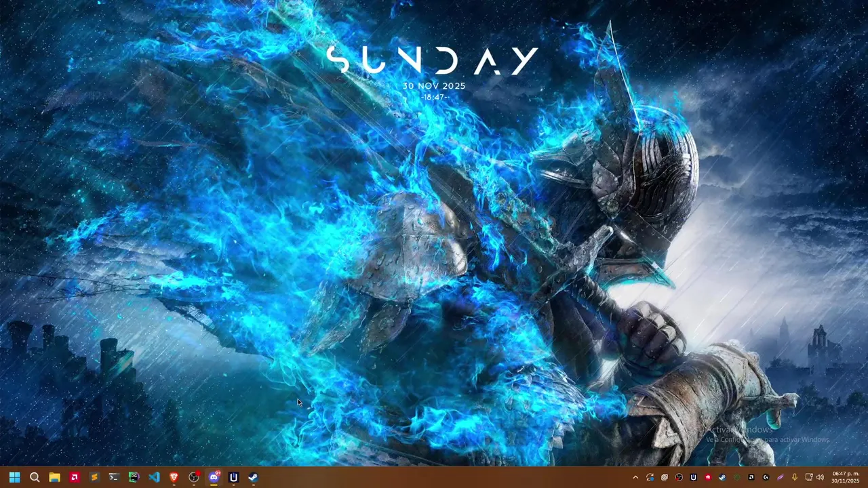
Task: Click the sync arrows tray icon
Action: click(x=650, y=477)
